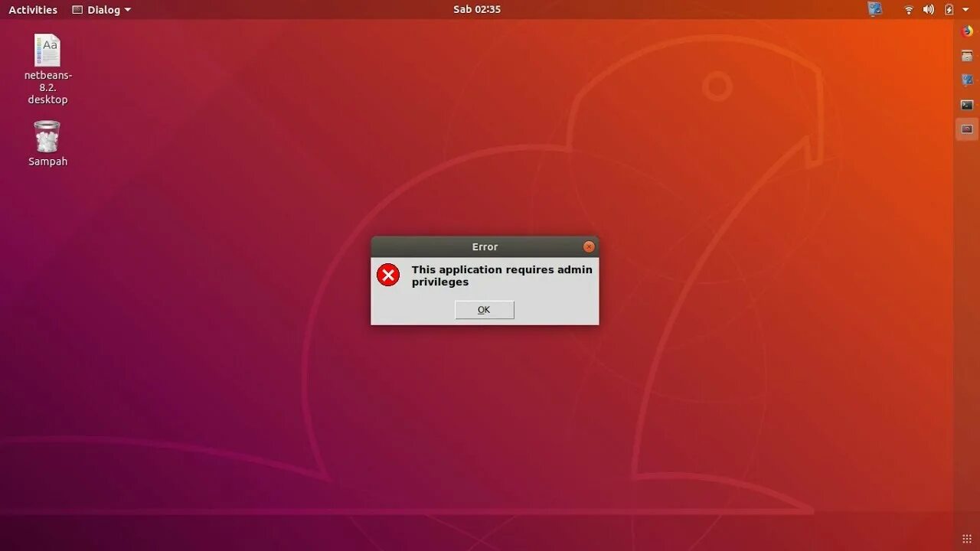Open the Dialog application menu
The width and height of the screenshot is (980, 551).
coord(101,10)
